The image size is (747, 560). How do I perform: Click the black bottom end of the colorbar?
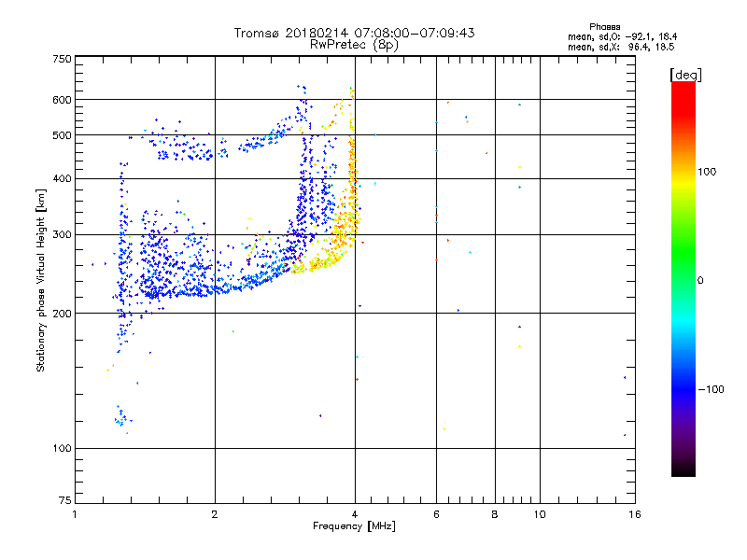684,469
